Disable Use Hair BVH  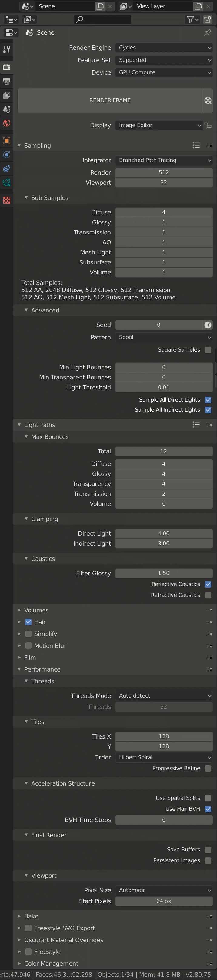click(x=208, y=809)
